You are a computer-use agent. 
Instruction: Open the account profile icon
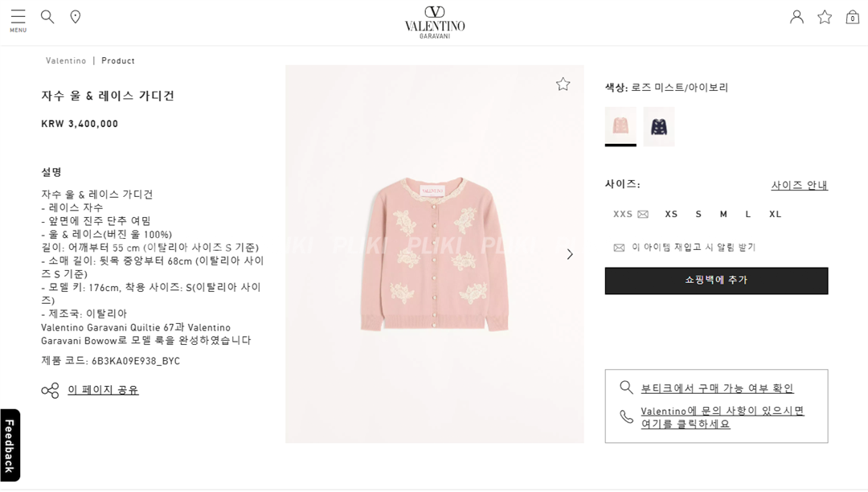[x=796, y=17]
